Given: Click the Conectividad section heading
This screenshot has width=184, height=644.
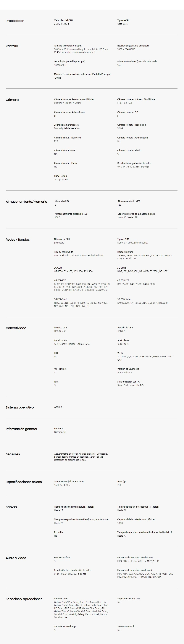Looking at the screenshot, I should [x=16, y=328].
